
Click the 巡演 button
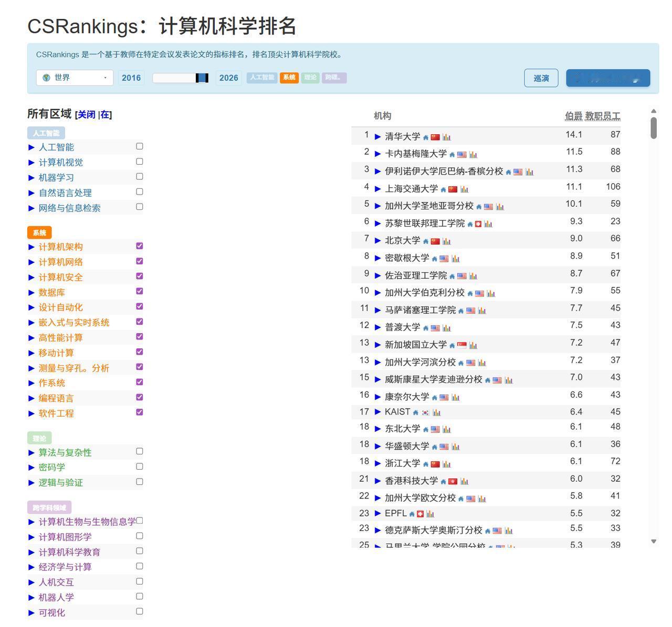point(541,78)
